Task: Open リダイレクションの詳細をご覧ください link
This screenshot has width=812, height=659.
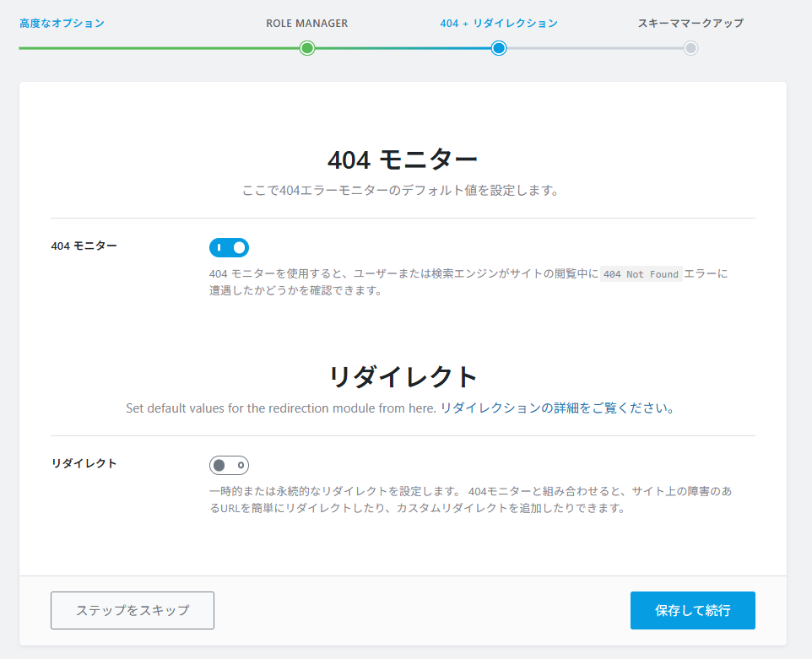Action: pos(557,408)
